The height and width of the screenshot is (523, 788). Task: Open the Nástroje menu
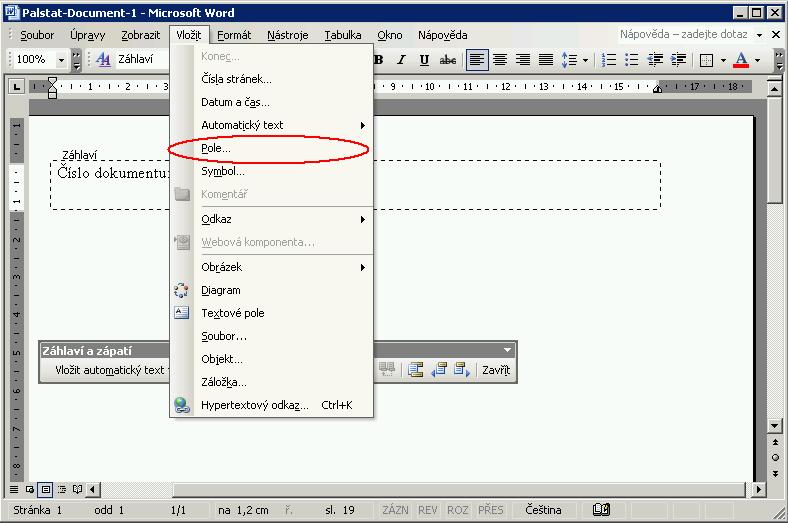[287, 35]
